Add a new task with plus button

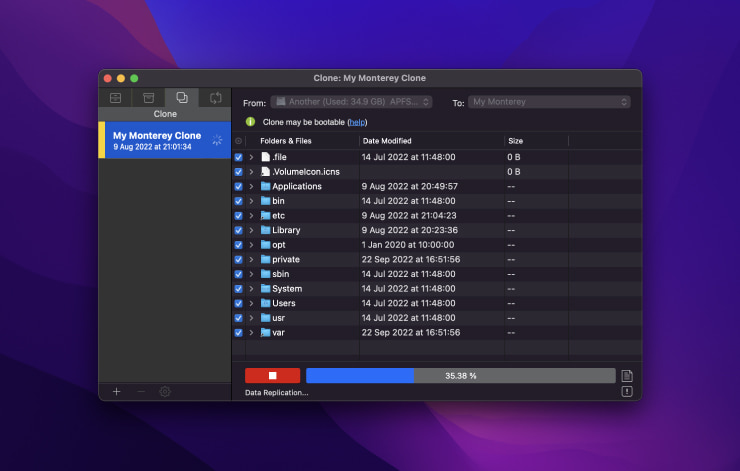[117, 391]
